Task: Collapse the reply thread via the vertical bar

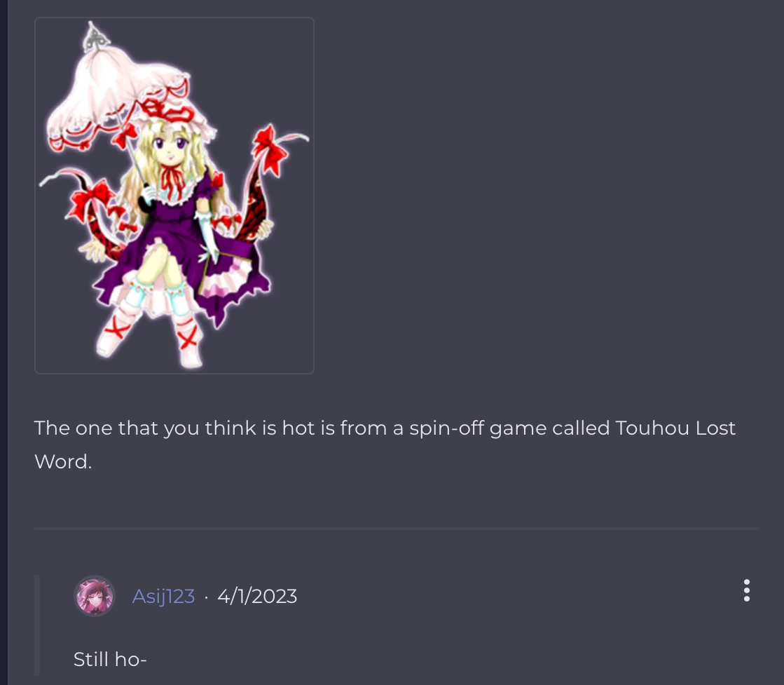Action: coord(36,625)
